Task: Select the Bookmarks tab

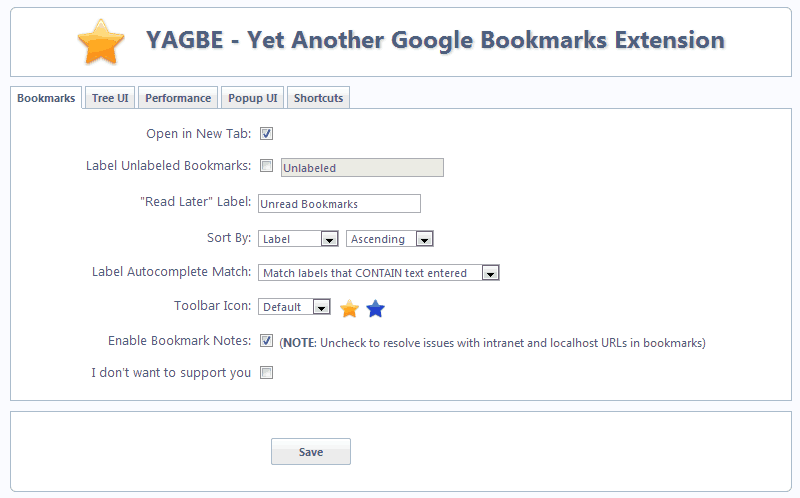Action: coord(46,98)
